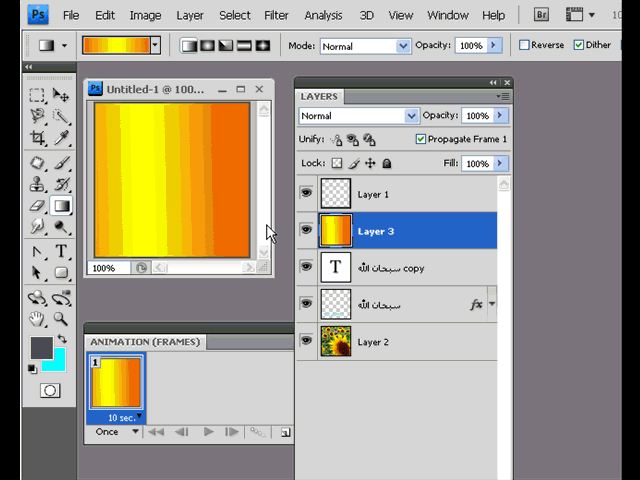Pick the Eyedropper tool
The image size is (640, 480).
(x=61, y=139)
